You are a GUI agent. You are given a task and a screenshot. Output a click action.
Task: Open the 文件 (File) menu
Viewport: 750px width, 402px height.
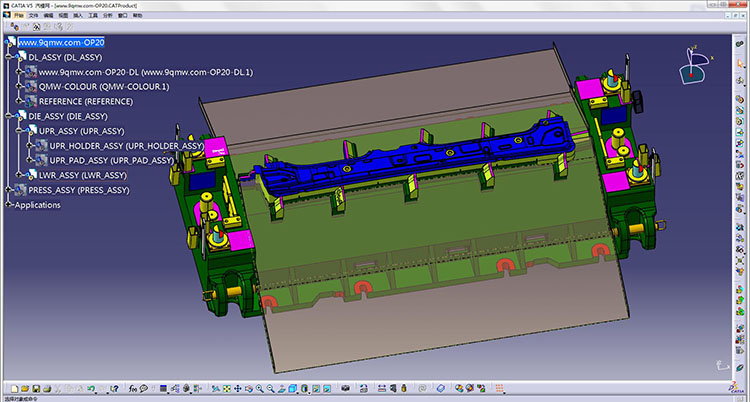[34, 16]
